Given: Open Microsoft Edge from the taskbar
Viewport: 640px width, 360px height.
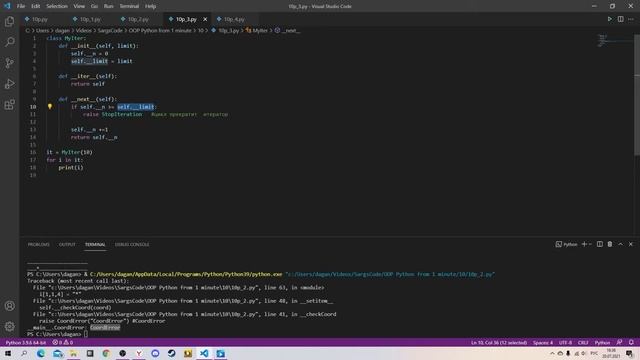Looking at the screenshot, I should [x=41, y=353].
